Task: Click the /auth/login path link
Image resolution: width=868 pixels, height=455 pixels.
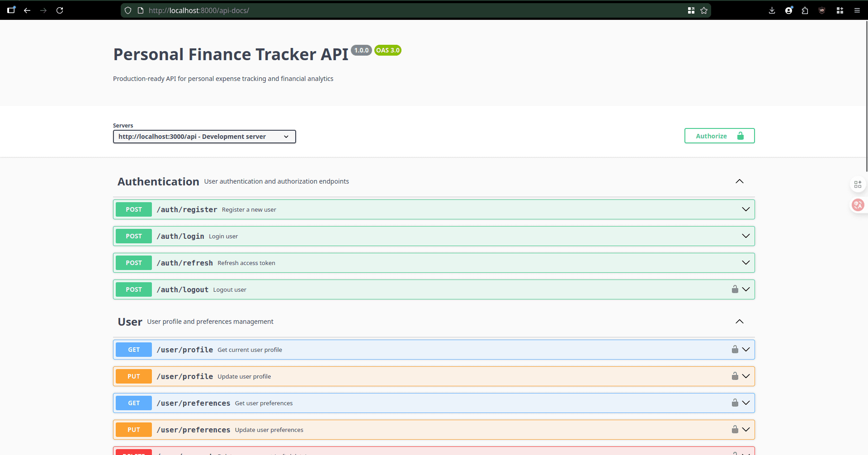Action: (x=180, y=236)
